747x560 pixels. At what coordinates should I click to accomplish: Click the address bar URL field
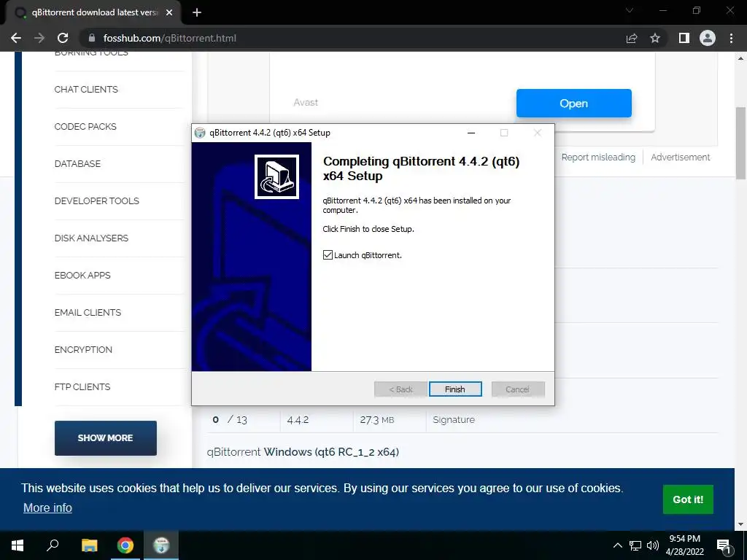point(352,38)
